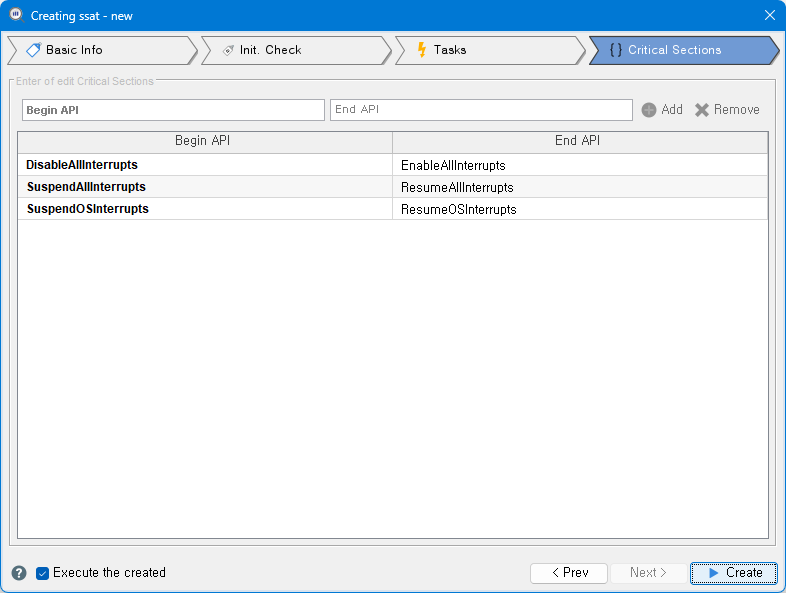Focus the Begin API input field
Image resolution: width=786 pixels, height=593 pixels.
[173, 110]
